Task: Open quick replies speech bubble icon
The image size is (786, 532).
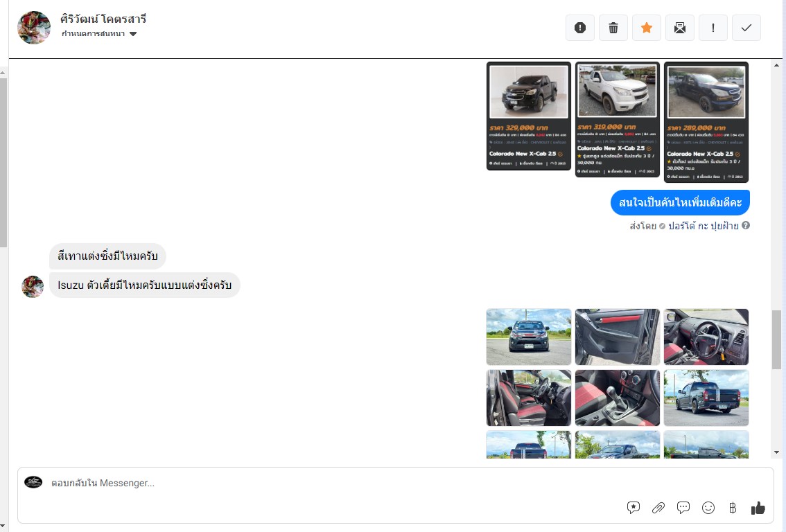Action: pyautogui.click(x=683, y=508)
